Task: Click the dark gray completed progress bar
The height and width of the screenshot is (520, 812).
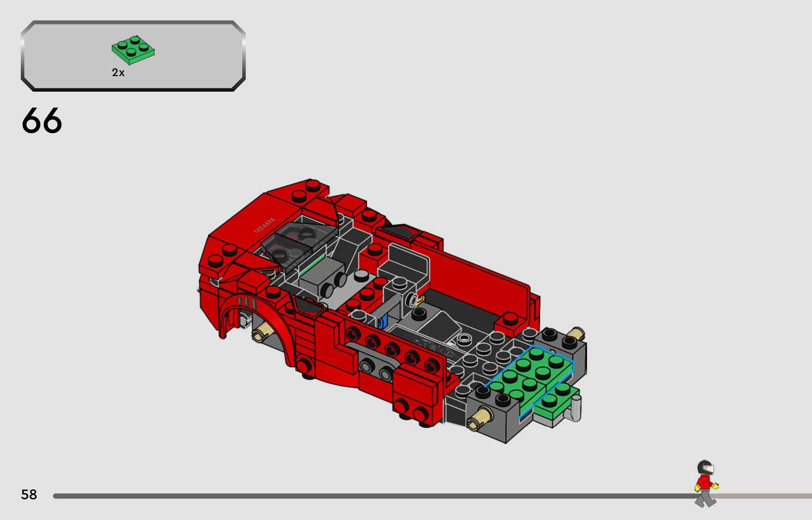Action: tap(353, 496)
